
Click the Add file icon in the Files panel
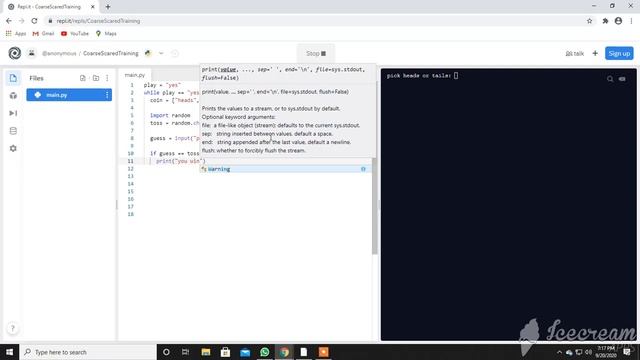[83, 78]
